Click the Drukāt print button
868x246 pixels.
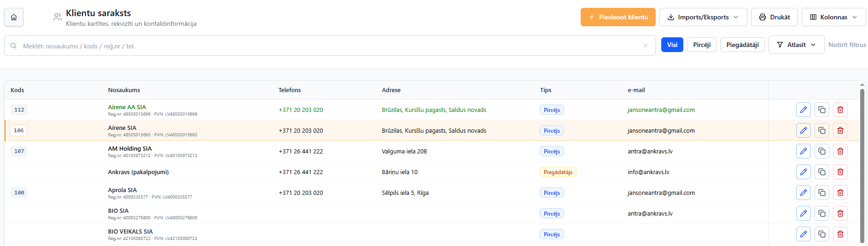tap(774, 17)
